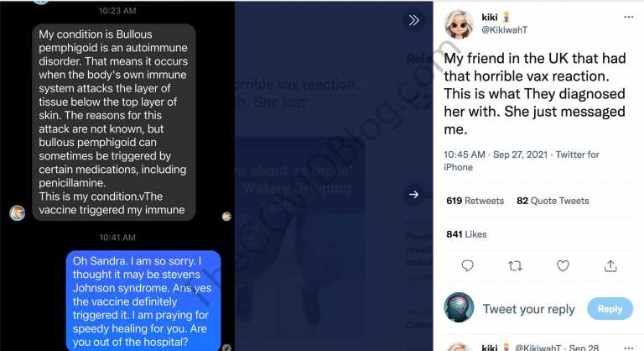The height and width of the screenshot is (351, 644).
Task: Click the @KikiwahT handle
Action: coord(504,29)
